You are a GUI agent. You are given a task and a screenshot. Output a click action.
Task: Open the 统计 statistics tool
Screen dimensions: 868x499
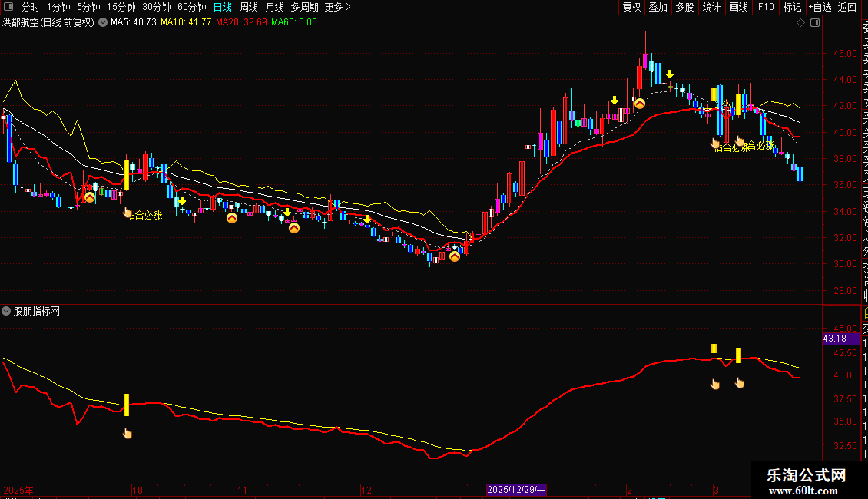[x=711, y=7]
